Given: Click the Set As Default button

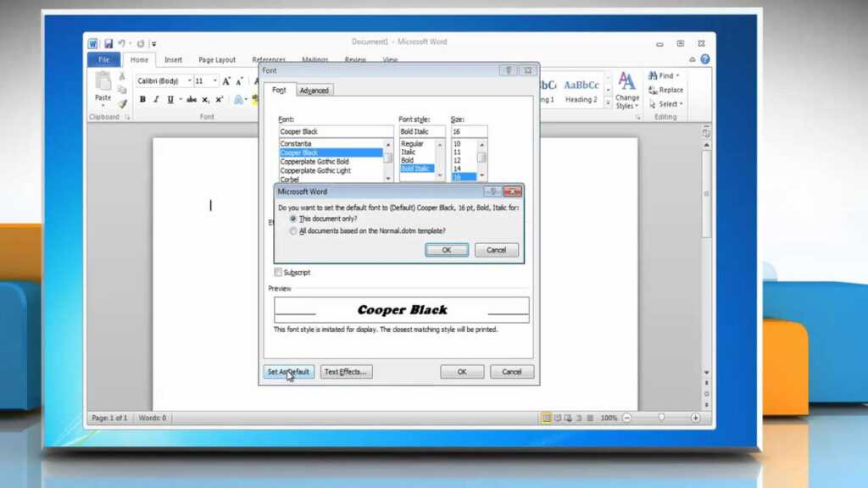Looking at the screenshot, I should [x=287, y=371].
